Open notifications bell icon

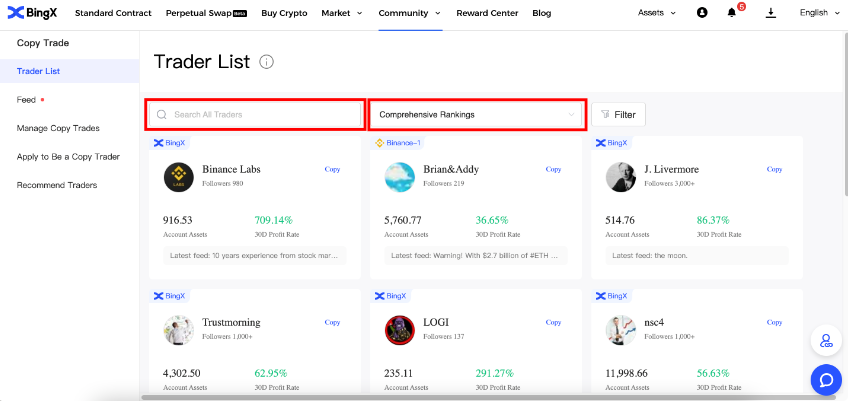tap(732, 13)
